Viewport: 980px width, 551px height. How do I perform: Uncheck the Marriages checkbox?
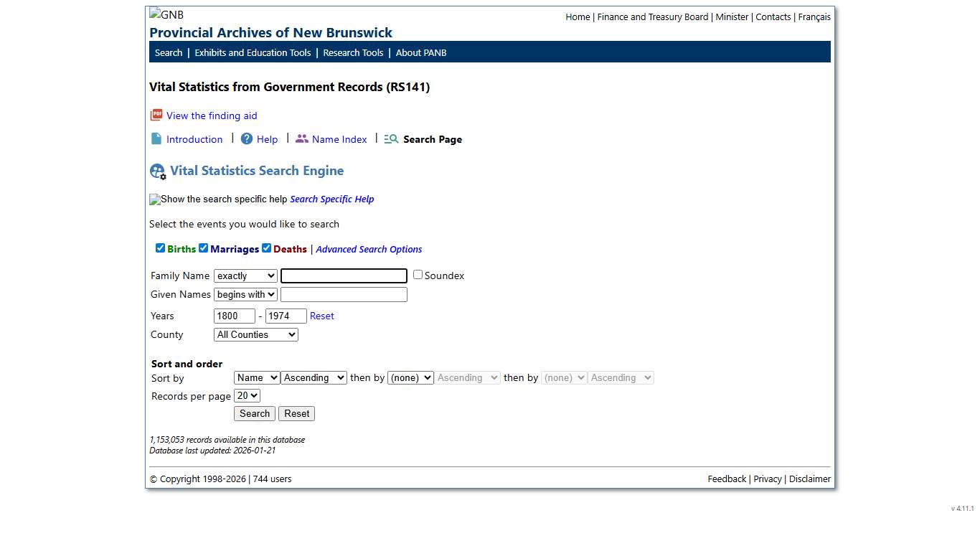[x=203, y=248]
